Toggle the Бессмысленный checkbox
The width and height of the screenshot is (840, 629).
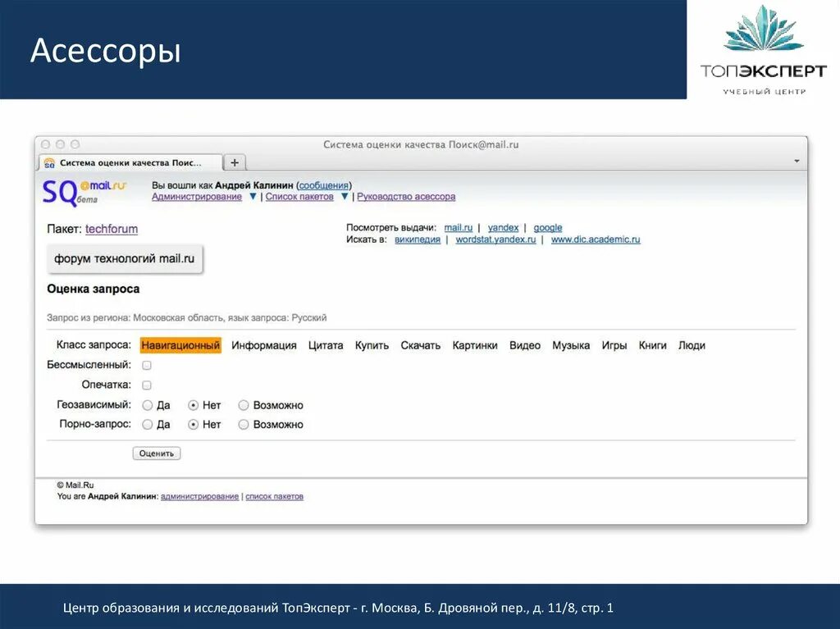coord(147,366)
